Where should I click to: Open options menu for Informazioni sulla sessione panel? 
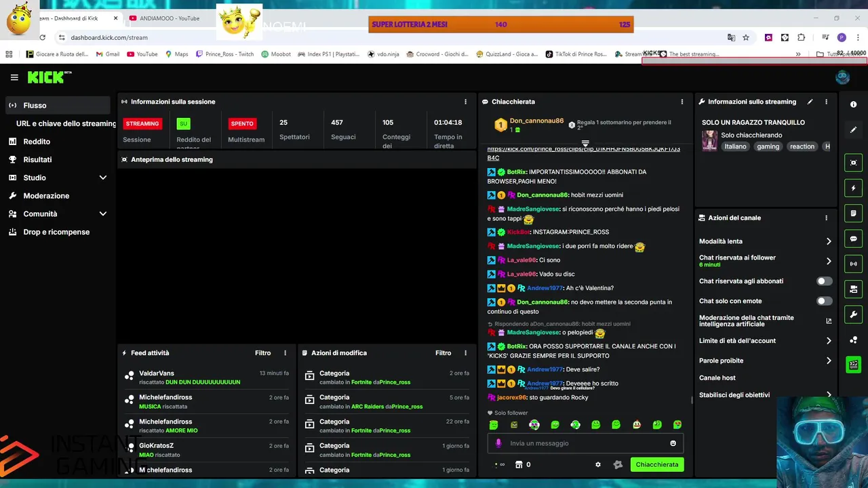(465, 102)
